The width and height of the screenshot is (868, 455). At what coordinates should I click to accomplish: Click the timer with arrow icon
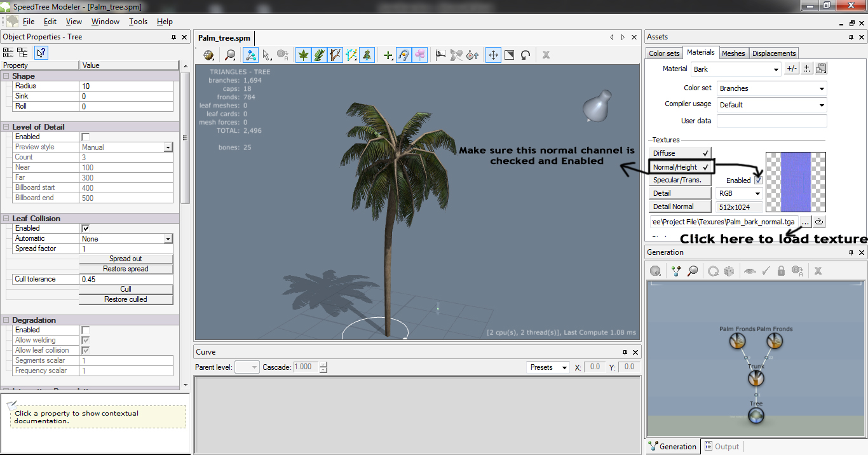pyautogui.click(x=472, y=55)
